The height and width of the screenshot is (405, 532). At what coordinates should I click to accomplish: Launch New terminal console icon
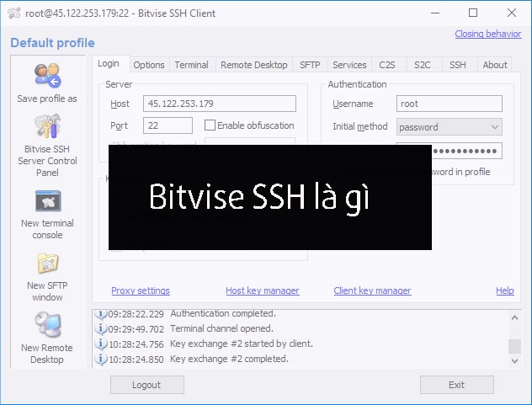coord(48,201)
